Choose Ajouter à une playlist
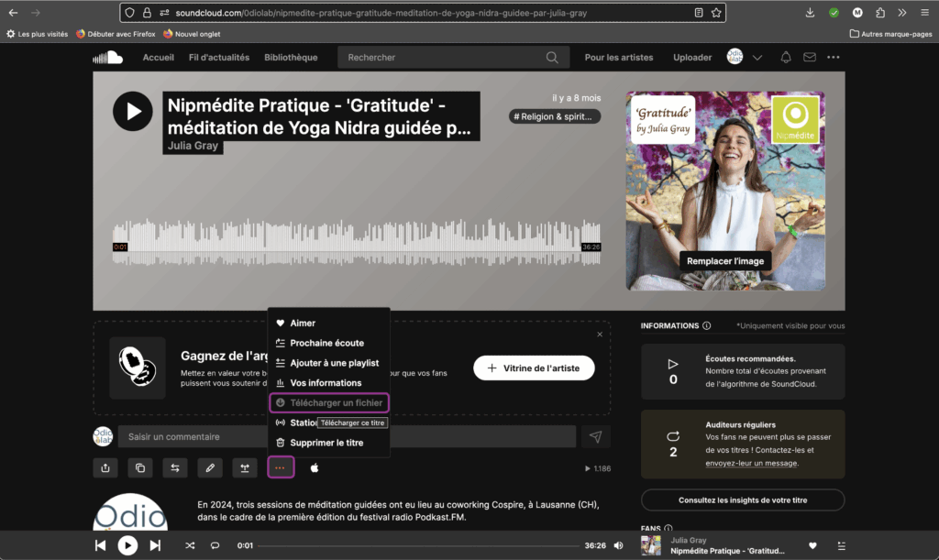 point(329,363)
